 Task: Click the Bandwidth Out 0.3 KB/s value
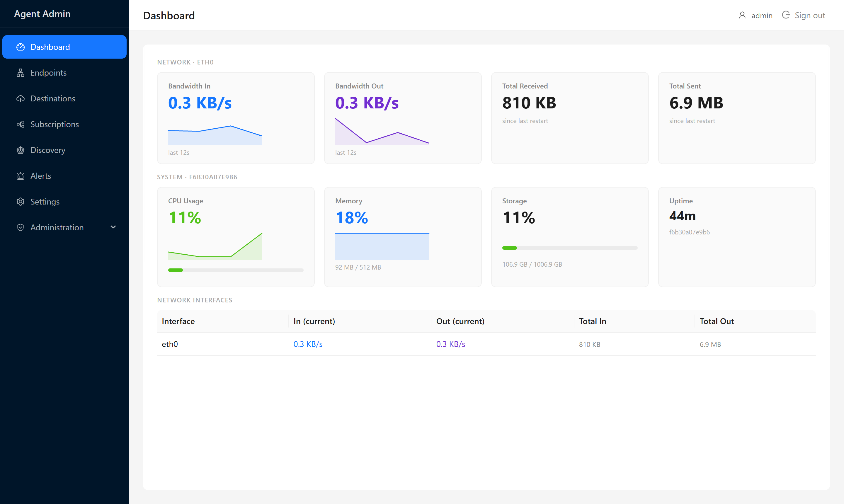tap(367, 103)
